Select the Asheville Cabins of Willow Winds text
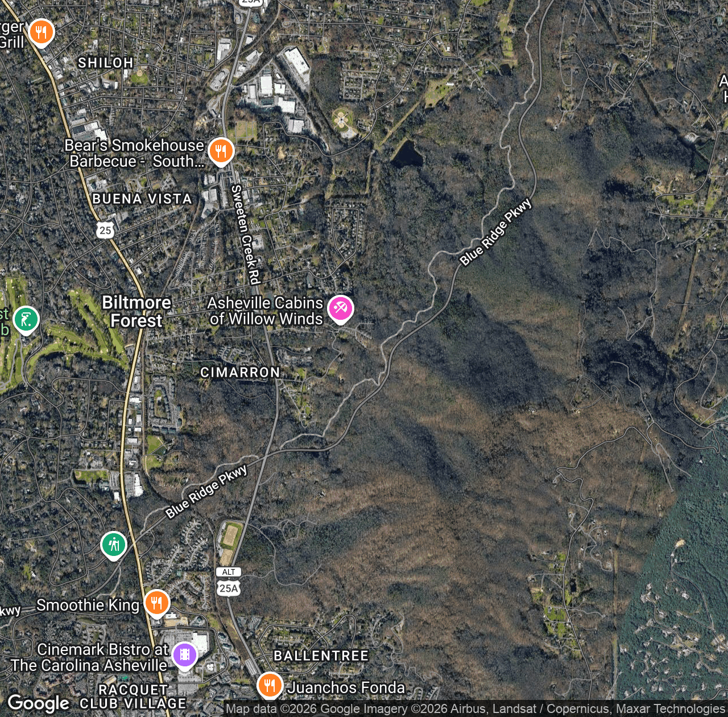The width and height of the screenshot is (728, 717). pyautogui.click(x=266, y=311)
